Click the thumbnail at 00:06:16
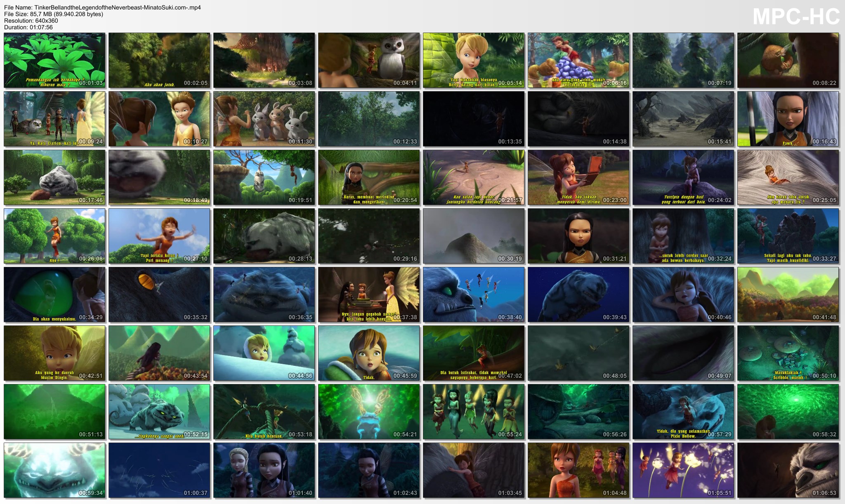The height and width of the screenshot is (504, 845). pos(578,60)
